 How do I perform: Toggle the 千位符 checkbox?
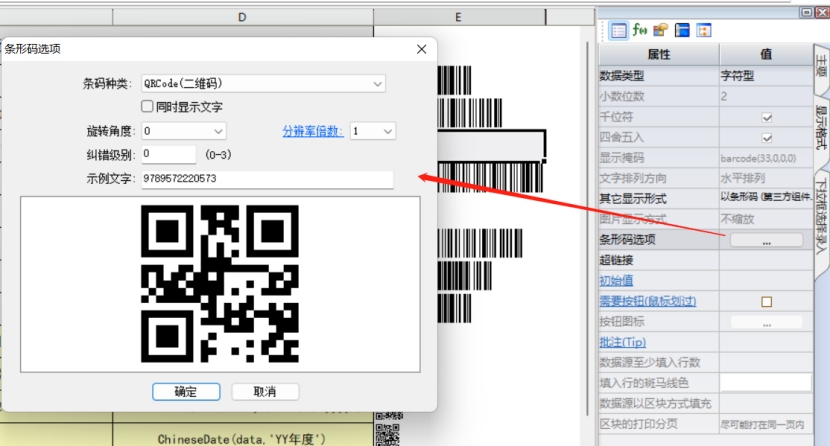(766, 117)
